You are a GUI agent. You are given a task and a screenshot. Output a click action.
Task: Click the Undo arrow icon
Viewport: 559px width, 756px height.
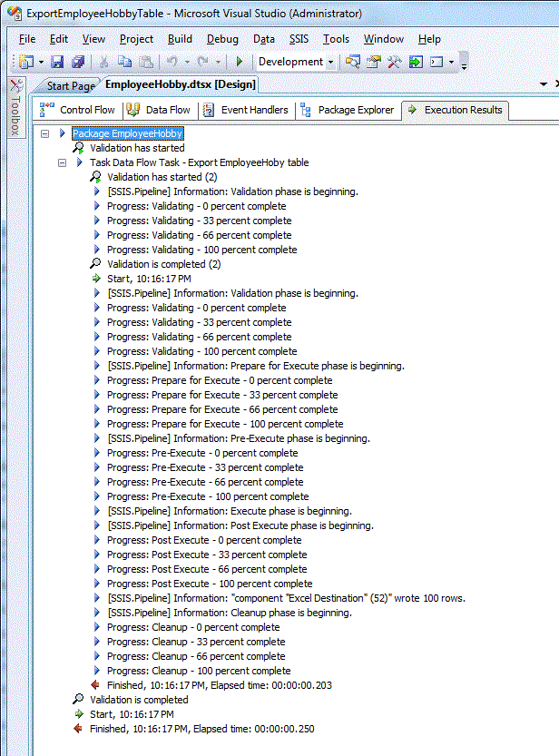pos(172,62)
